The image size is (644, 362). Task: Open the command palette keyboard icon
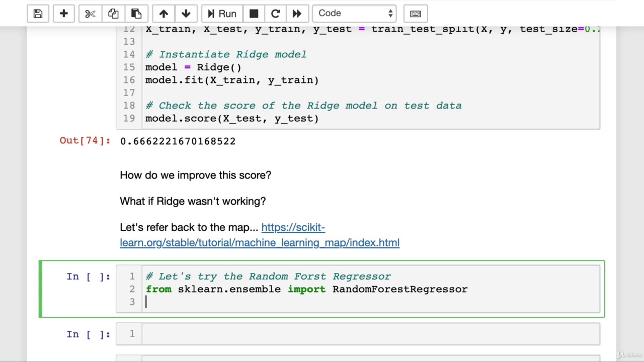pyautogui.click(x=416, y=14)
